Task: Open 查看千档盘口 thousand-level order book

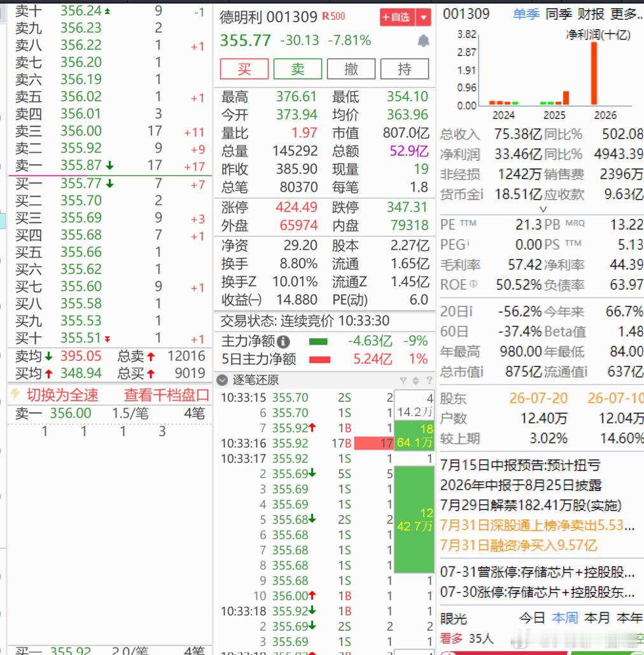Action: click(166, 395)
